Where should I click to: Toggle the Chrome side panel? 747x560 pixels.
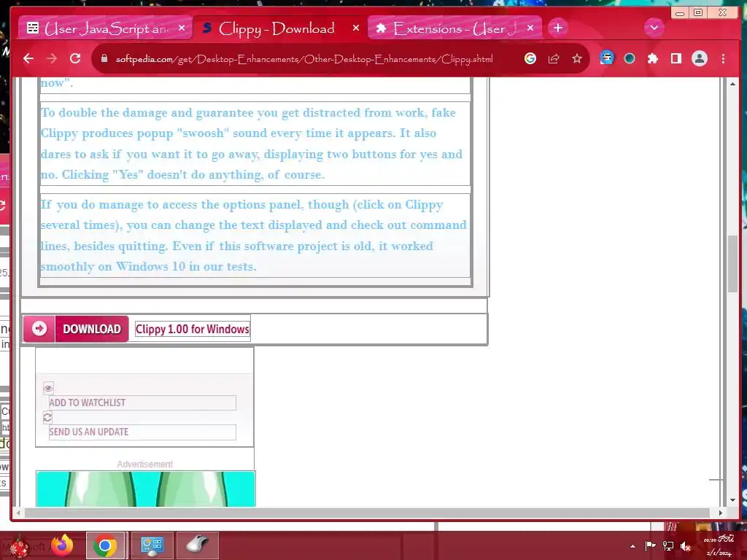pos(676,58)
